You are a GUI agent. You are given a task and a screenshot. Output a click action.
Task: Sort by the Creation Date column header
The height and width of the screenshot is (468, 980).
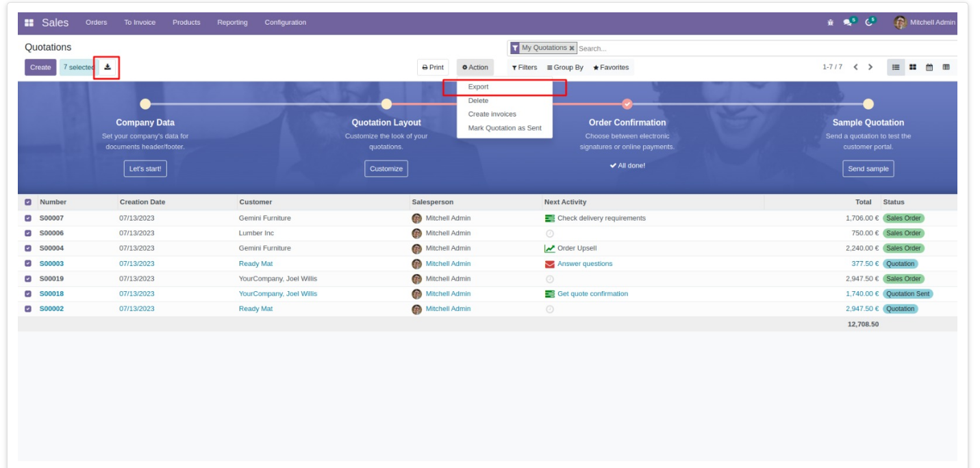tap(142, 202)
